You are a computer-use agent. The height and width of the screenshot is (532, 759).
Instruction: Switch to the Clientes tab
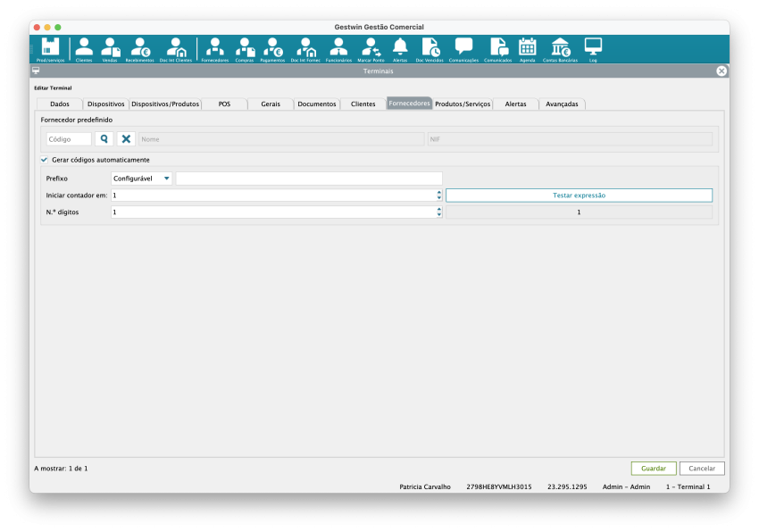(x=363, y=104)
